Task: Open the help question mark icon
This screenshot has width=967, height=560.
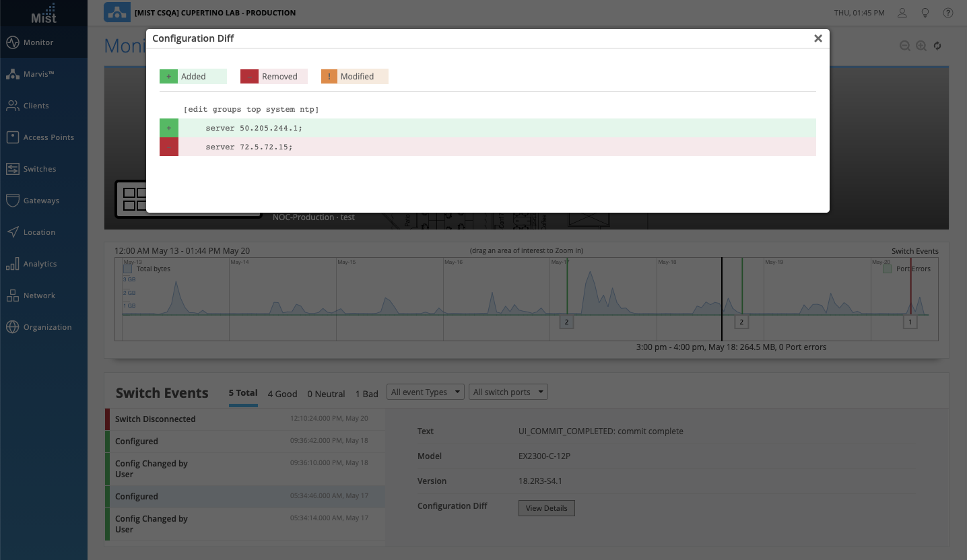Action: (948, 13)
